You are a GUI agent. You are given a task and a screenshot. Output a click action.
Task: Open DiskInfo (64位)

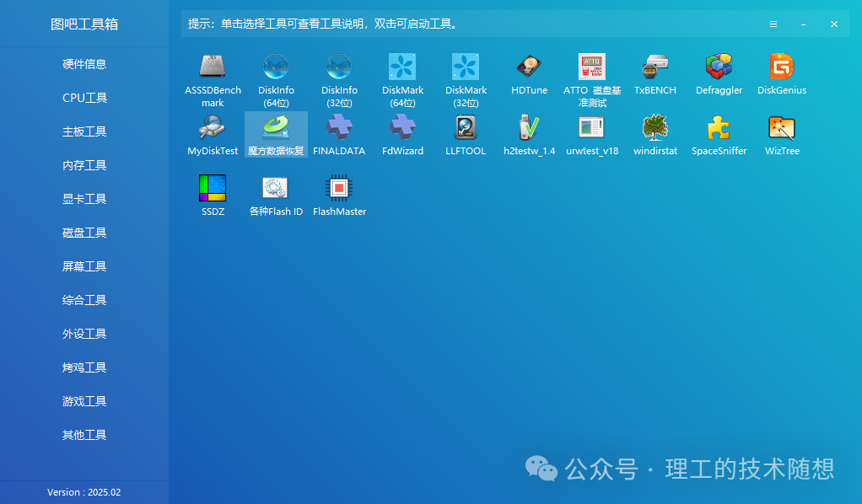click(275, 72)
